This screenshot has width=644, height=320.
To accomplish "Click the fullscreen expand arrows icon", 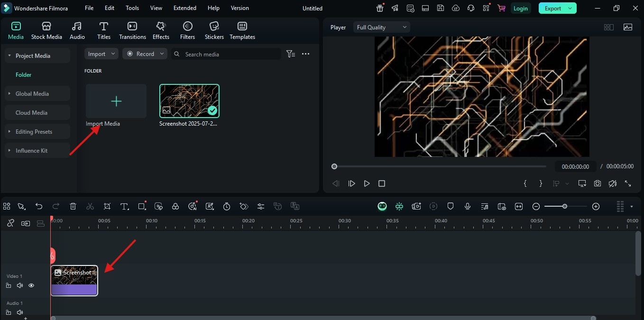I will pos(628,183).
